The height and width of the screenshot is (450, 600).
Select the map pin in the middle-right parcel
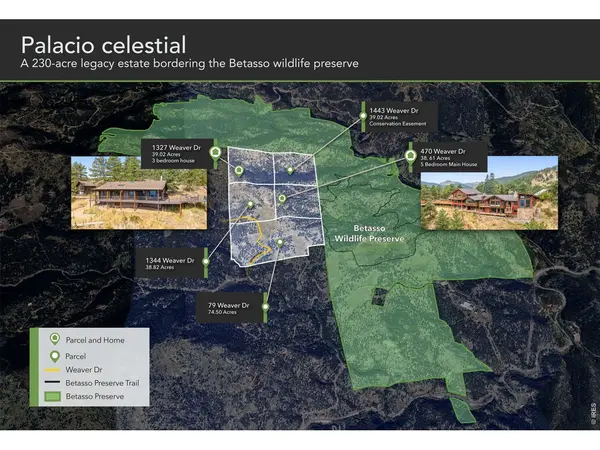tap(282, 199)
